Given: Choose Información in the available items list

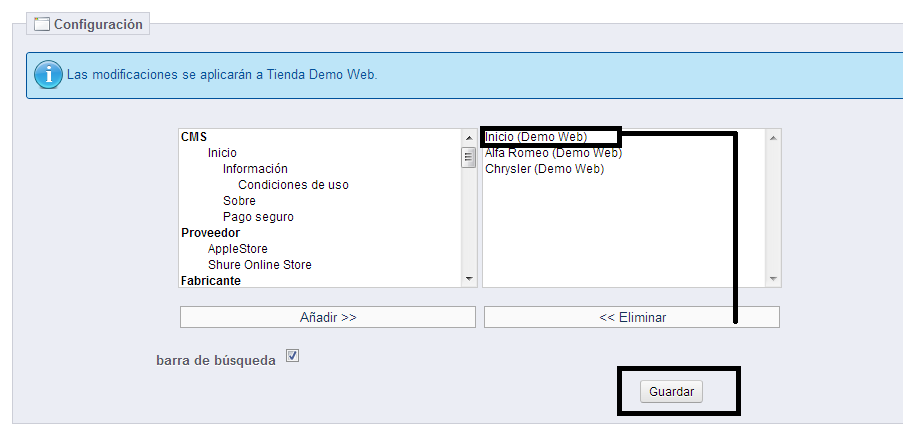Looking at the screenshot, I should [255, 169].
